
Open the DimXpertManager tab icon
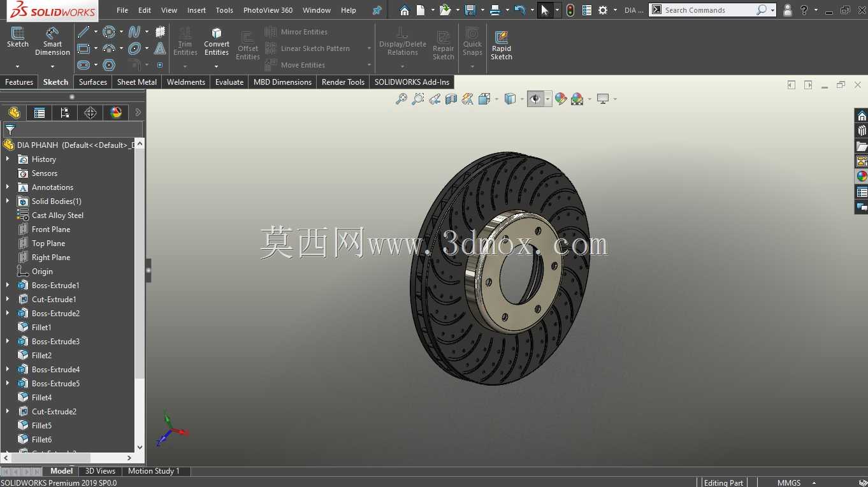(x=90, y=113)
